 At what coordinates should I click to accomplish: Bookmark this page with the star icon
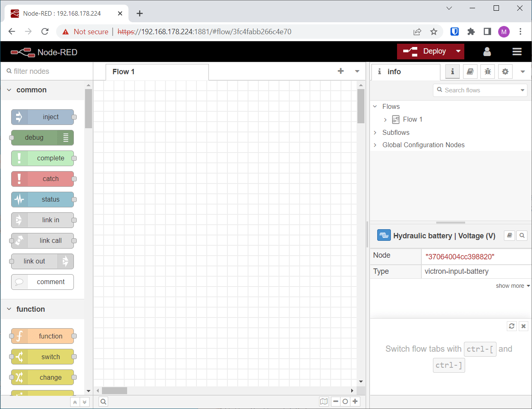434,32
